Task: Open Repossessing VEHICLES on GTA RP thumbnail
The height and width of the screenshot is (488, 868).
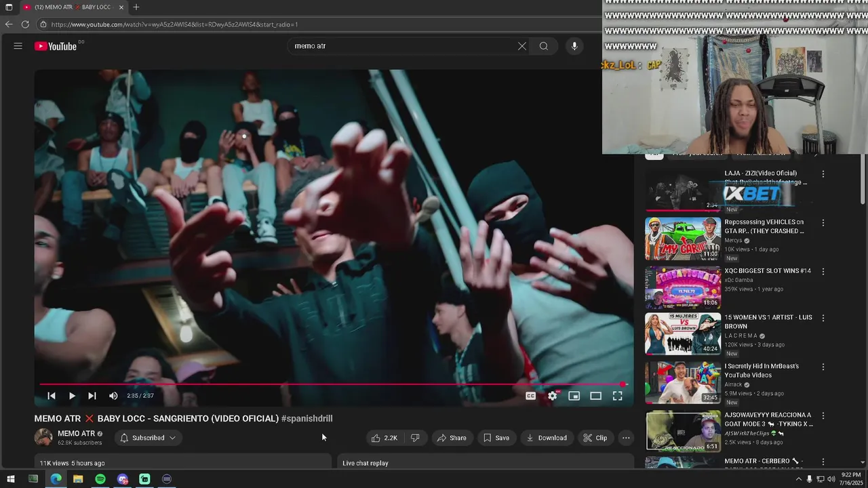Action: coord(683,239)
